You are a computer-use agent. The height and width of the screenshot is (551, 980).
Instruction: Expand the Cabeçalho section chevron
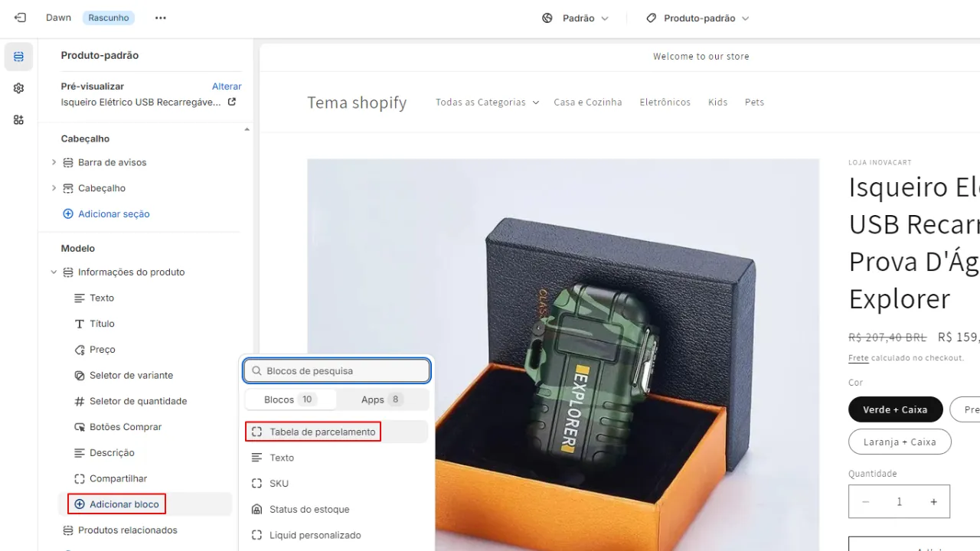(x=54, y=188)
